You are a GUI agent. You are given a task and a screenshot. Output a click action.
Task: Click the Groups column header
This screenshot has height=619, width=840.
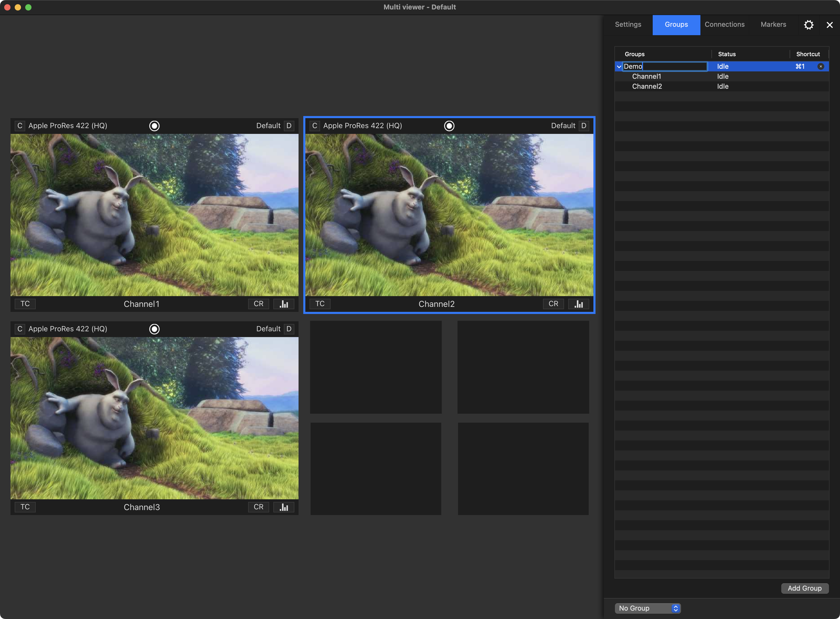click(663, 54)
